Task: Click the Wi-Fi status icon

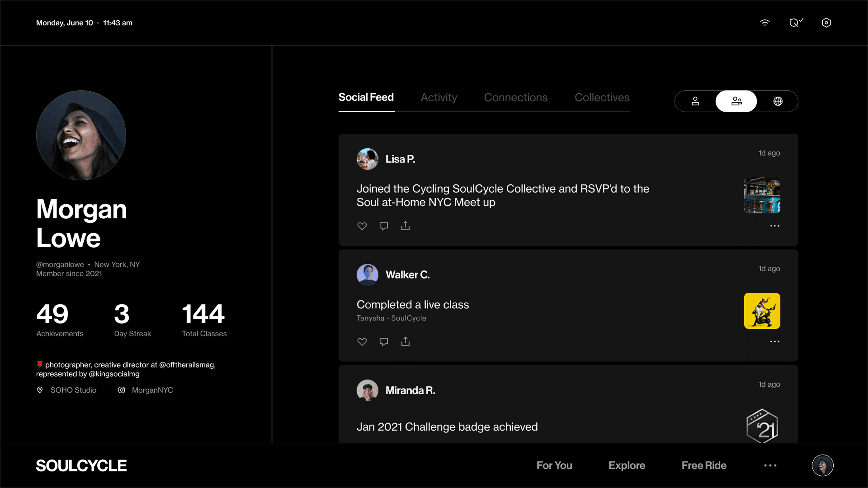Action: (x=765, y=23)
